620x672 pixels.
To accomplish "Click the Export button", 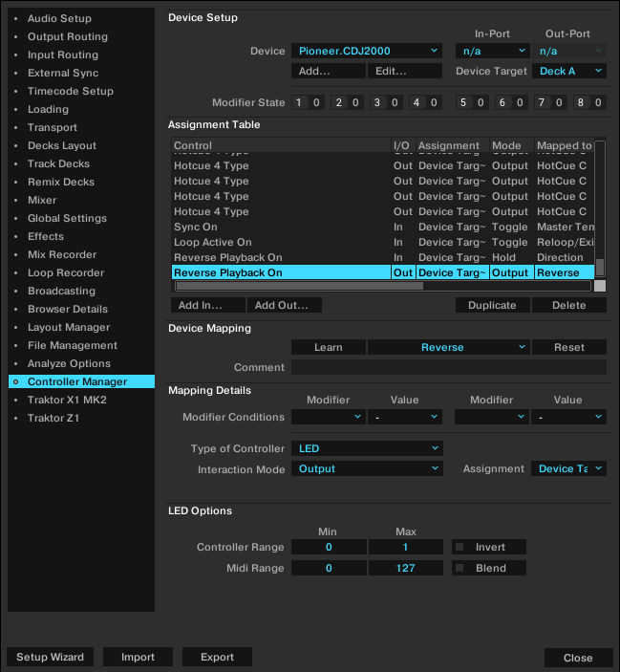I will [x=217, y=657].
